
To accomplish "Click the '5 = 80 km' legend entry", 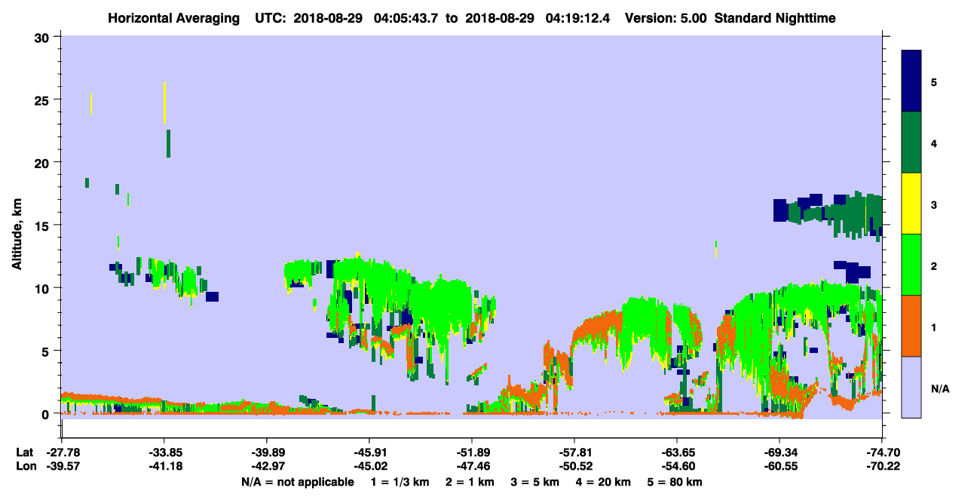I will 675,481.
